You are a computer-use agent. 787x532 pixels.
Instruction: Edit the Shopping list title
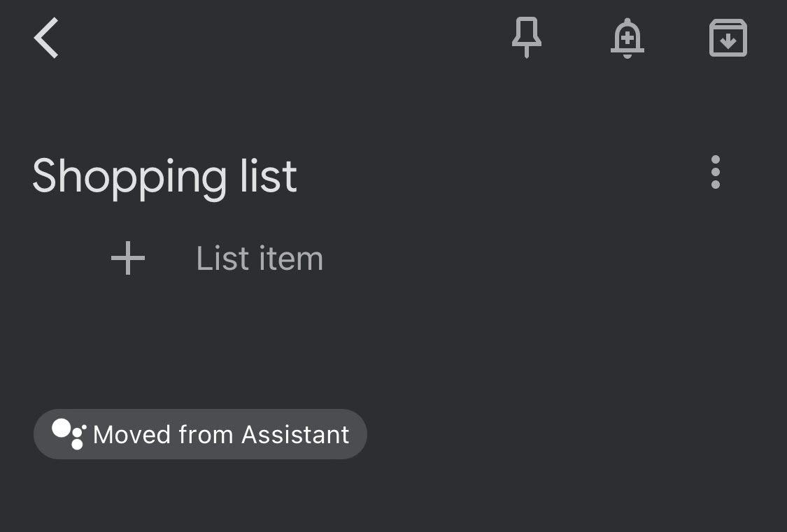[164, 175]
